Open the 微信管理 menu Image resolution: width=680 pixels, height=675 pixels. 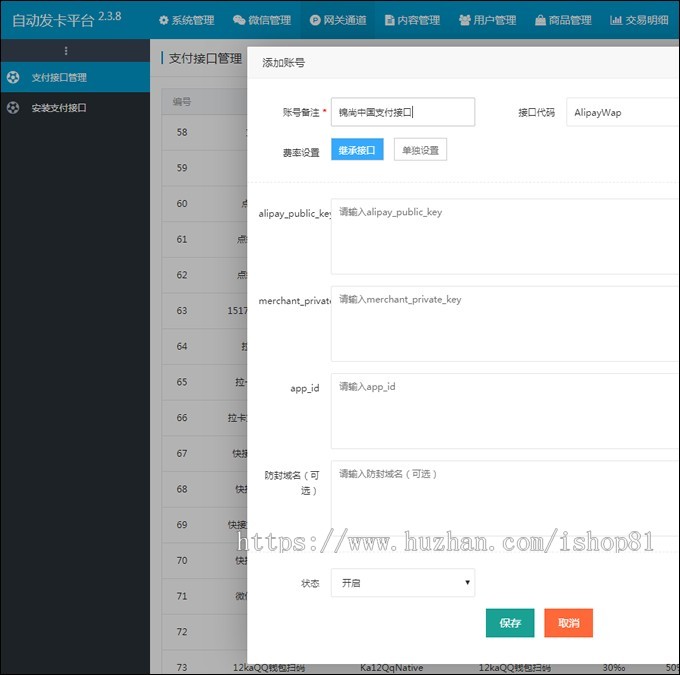click(262, 20)
